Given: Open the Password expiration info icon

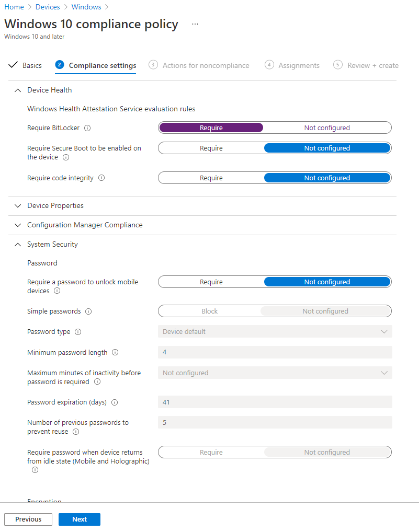Looking at the screenshot, I should tap(115, 402).
